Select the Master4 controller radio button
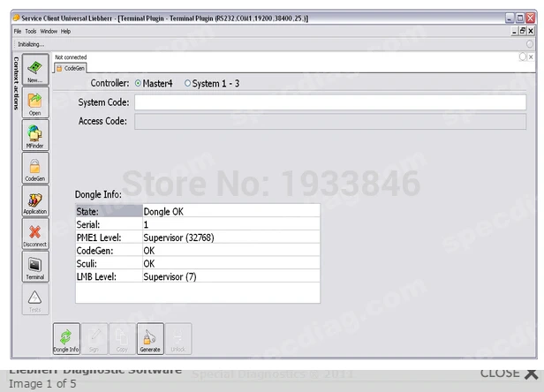Screen dimensions: 544x392 pos(138,83)
